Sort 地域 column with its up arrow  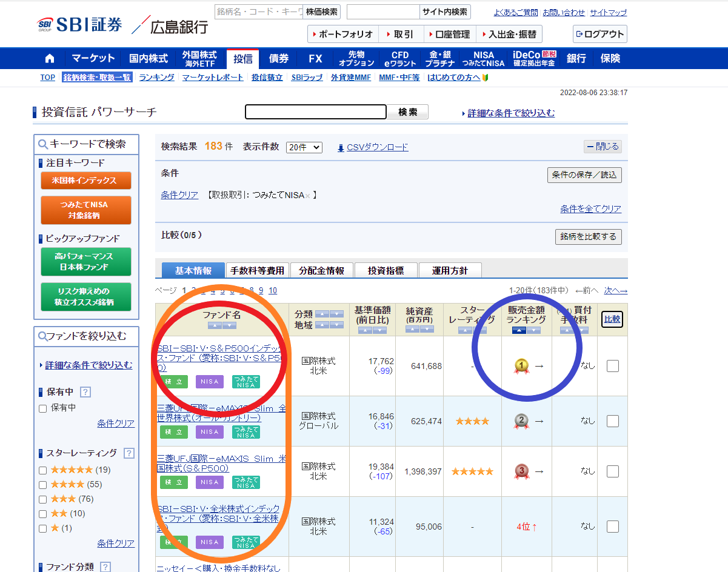(x=322, y=325)
